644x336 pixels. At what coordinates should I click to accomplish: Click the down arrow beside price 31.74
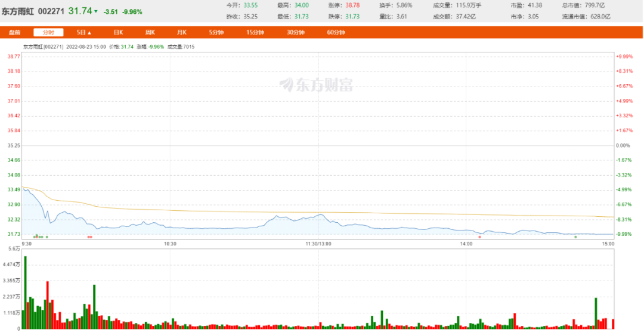tap(95, 11)
